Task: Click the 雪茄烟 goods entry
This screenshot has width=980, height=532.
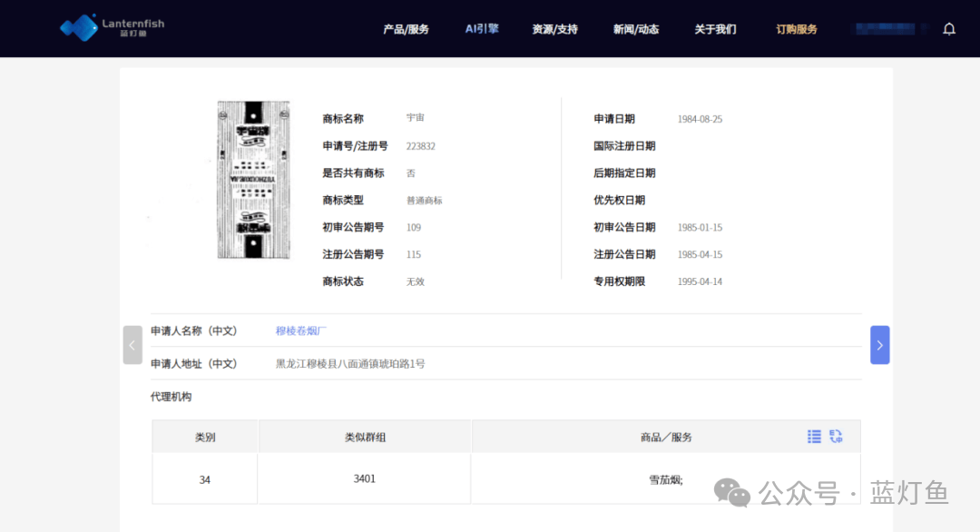Action: pos(665,479)
